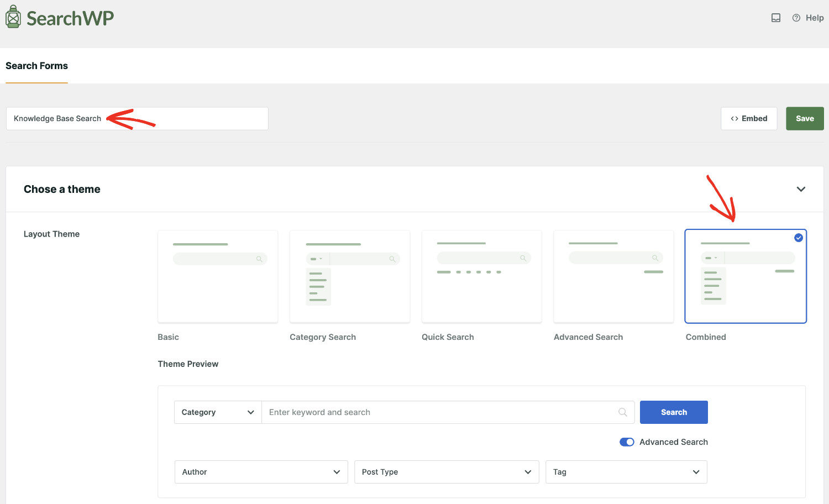Click the Embed button

coord(749,118)
